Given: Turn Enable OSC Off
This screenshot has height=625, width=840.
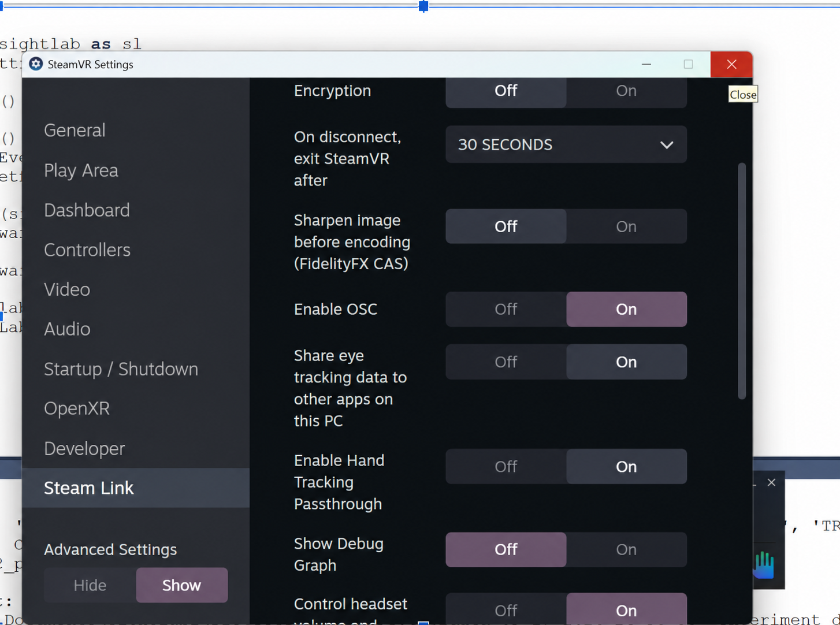Looking at the screenshot, I should [x=506, y=310].
